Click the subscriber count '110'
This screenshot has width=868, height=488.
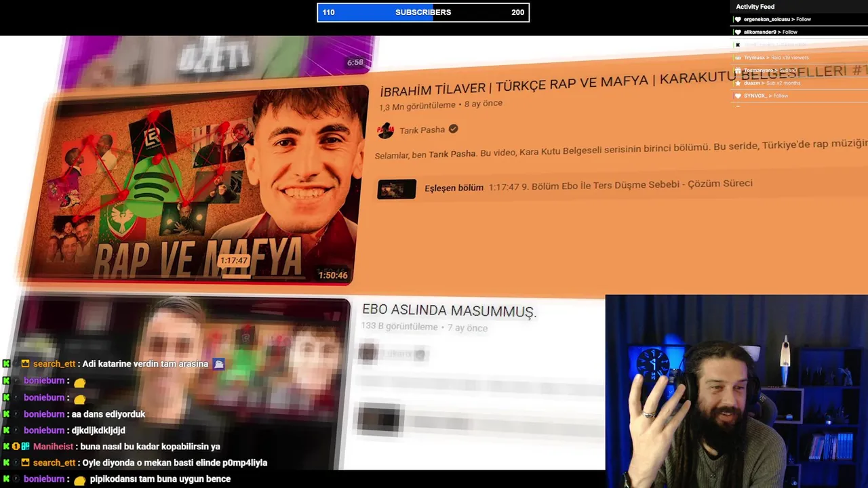[x=328, y=12]
